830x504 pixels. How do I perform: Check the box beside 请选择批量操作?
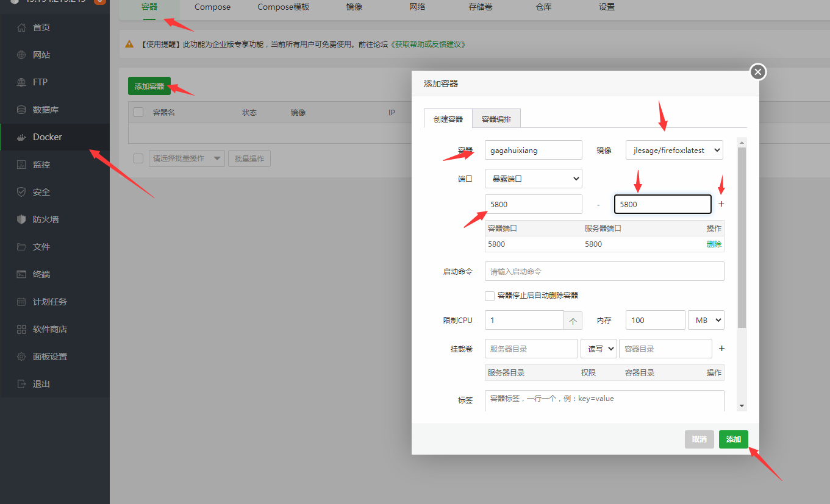[x=138, y=158]
